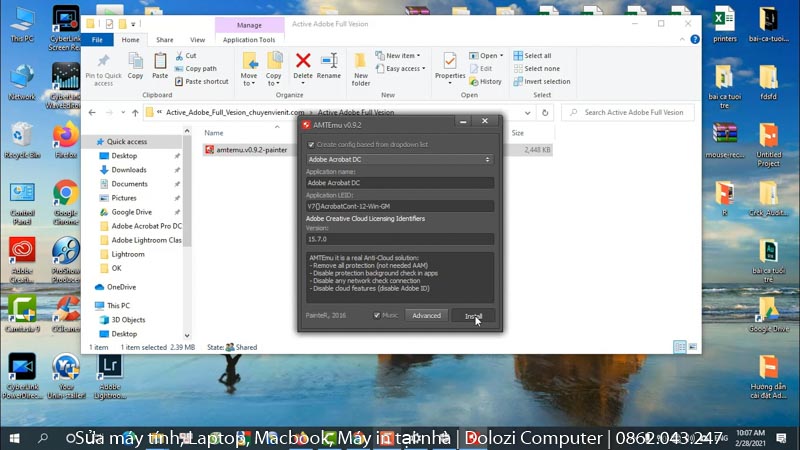Screen dimensions: 800x450
Task: Click the Advanced button in AMTEmu
Action: (x=426, y=315)
